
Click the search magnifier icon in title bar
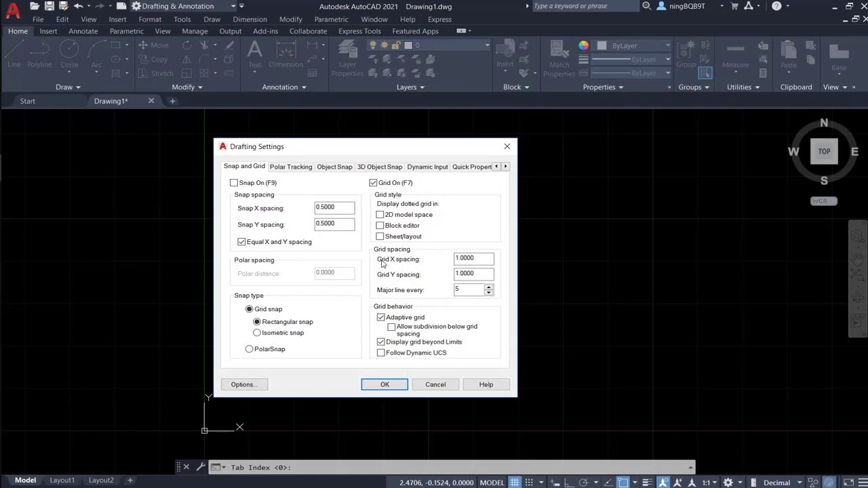tap(646, 6)
